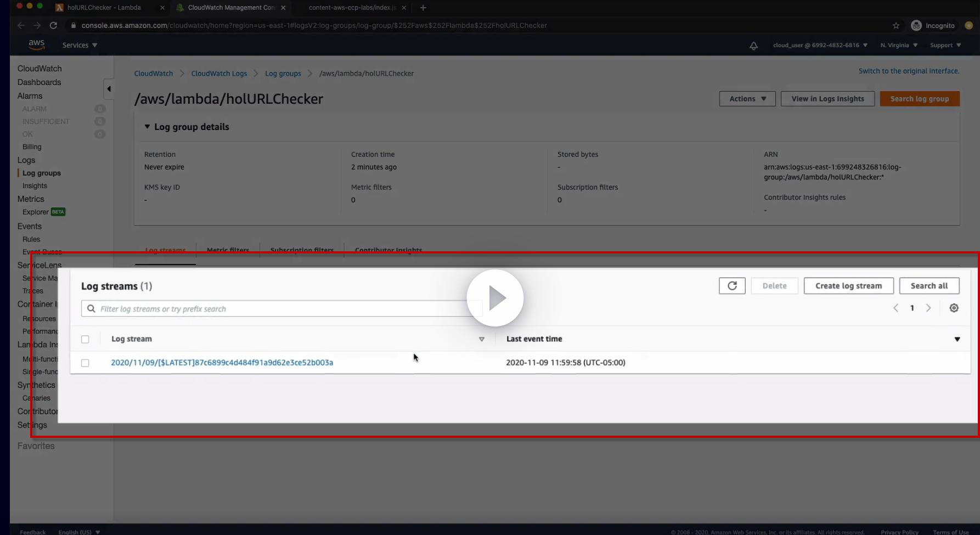Sort by Last event time arrow
The image size is (980, 535).
957,339
